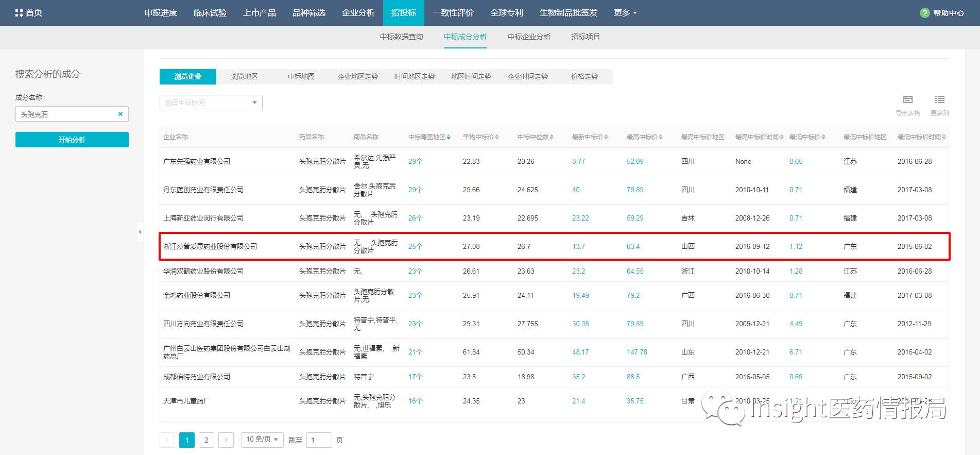980x455 pixels.
Task: Open 一致性评价 in top navigation
Action: tap(453, 13)
